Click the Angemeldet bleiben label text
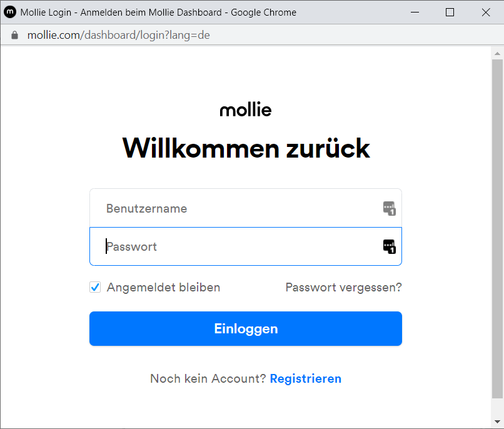 point(163,288)
